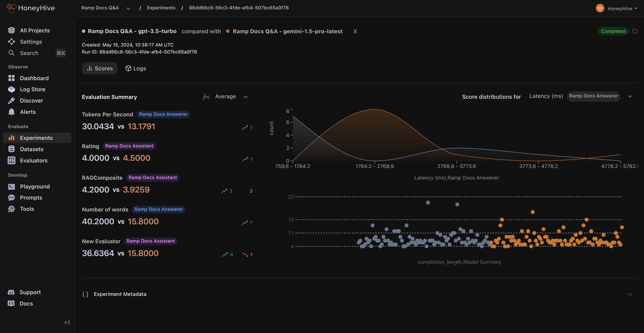Screen dimensions: 644x333
Task: Click Prompts chat bubble icon
Action: 12,197
